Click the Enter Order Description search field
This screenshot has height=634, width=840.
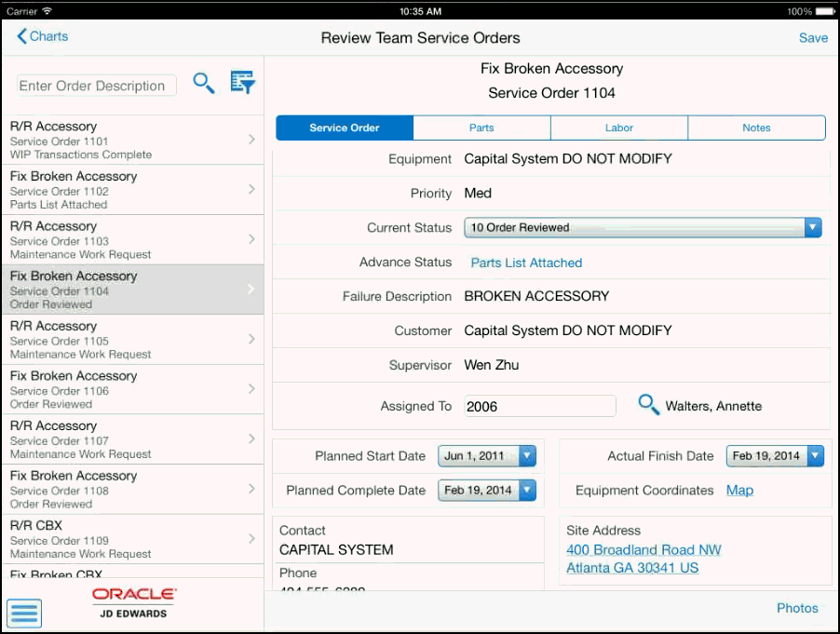tap(97, 86)
